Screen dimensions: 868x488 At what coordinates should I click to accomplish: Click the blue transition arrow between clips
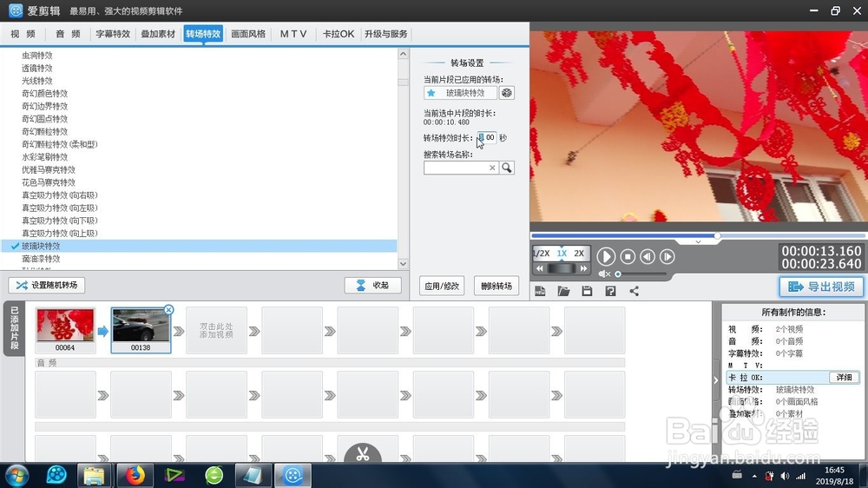click(x=103, y=331)
